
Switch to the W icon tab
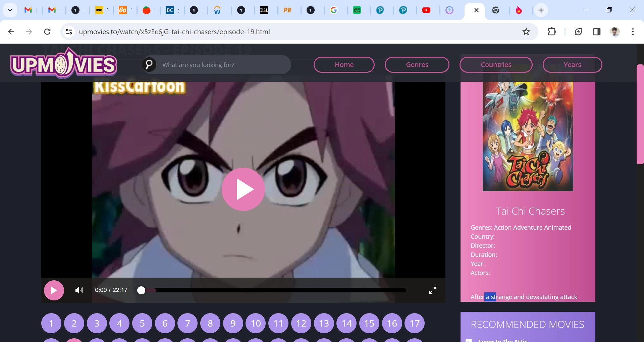217,10
